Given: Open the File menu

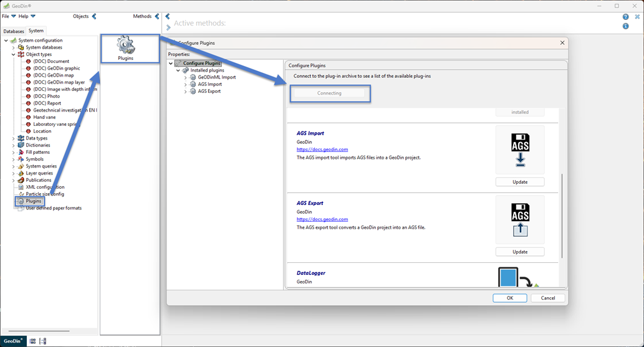Looking at the screenshot, I should [8, 16].
